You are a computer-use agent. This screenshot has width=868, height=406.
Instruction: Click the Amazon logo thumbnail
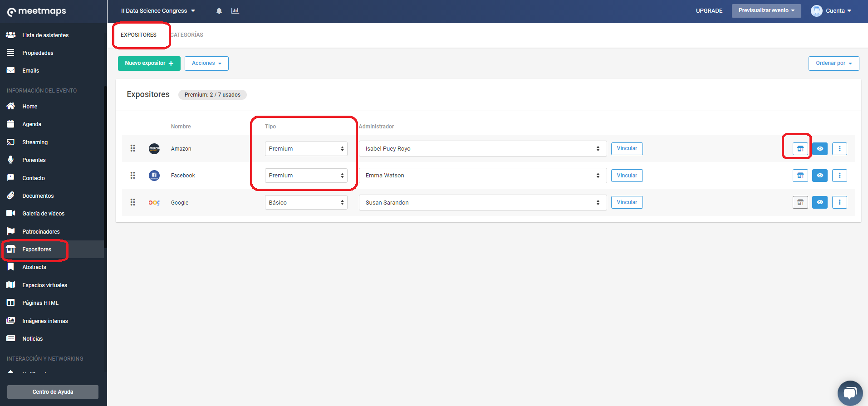154,148
